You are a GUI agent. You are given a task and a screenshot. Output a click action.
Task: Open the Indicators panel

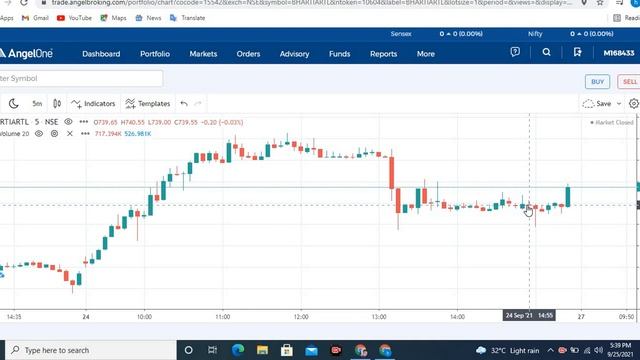[93, 104]
